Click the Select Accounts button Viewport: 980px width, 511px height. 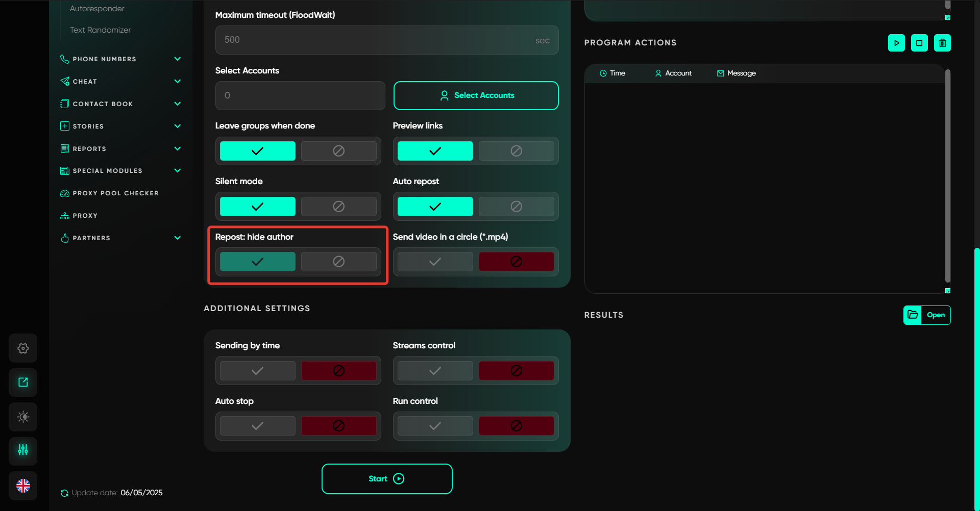476,95
